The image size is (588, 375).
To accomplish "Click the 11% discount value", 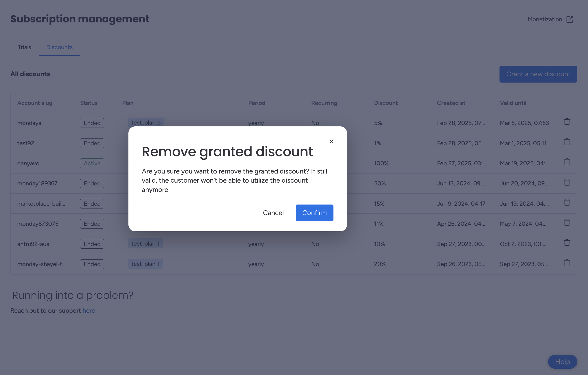I will click(379, 224).
